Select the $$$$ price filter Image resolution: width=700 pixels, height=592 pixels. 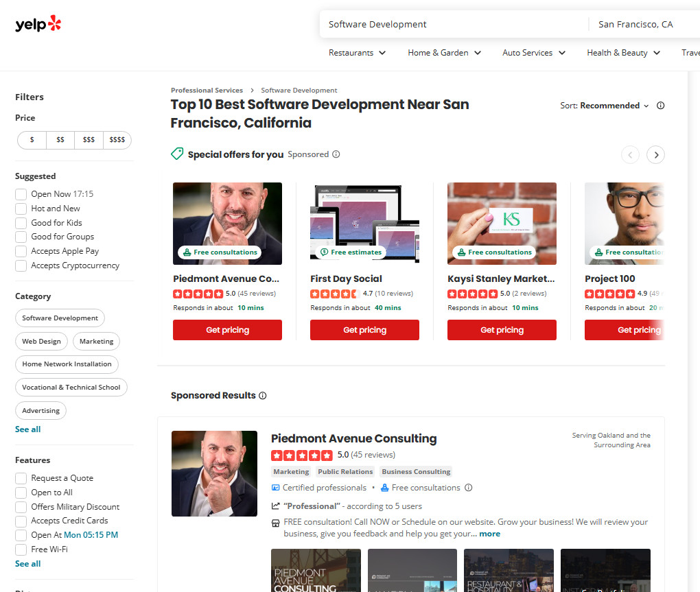[x=117, y=140]
